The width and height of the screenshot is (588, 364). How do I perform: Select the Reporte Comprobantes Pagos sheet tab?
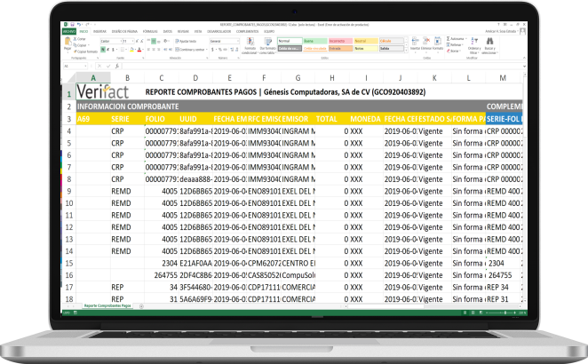pos(107,306)
